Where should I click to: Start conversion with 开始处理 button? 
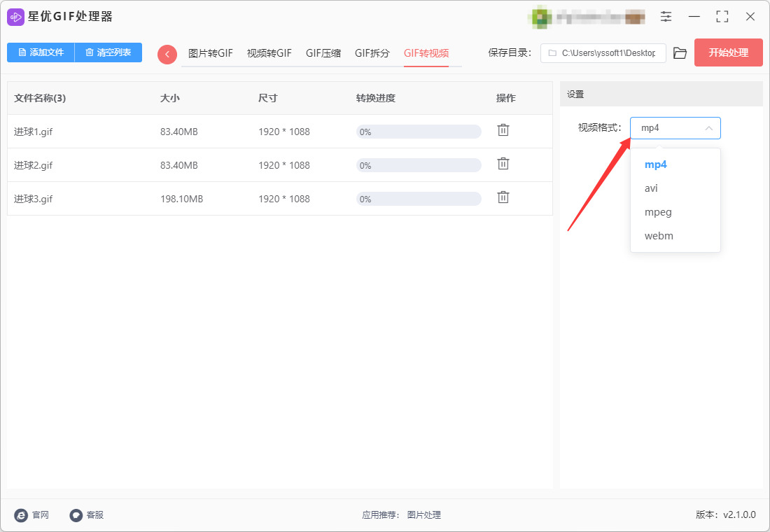tap(728, 52)
